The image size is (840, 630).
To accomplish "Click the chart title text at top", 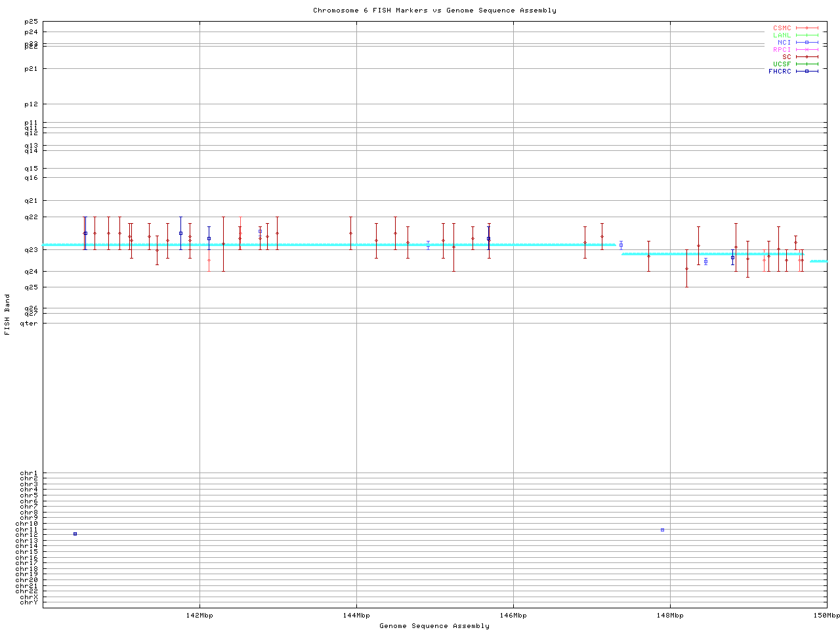I will (x=434, y=10).
